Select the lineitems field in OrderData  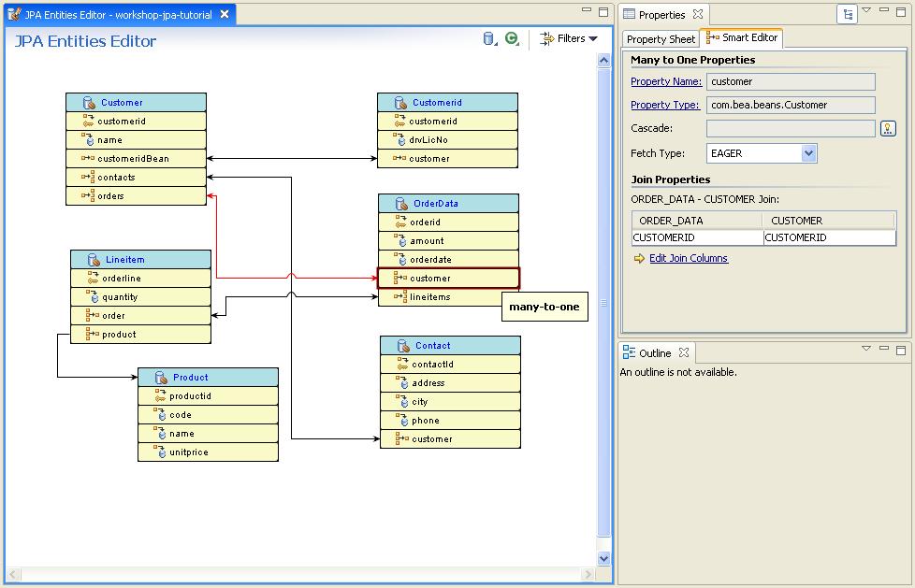(429, 297)
